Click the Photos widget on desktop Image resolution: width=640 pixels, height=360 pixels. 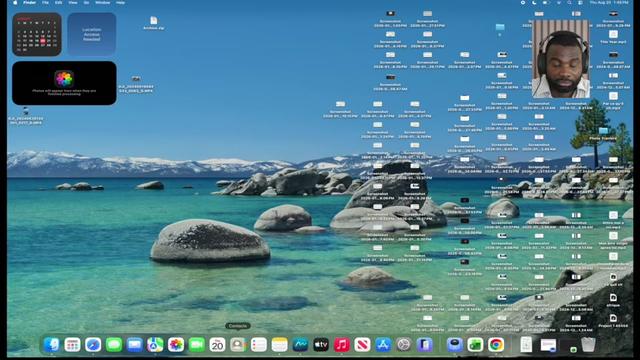click(x=64, y=83)
